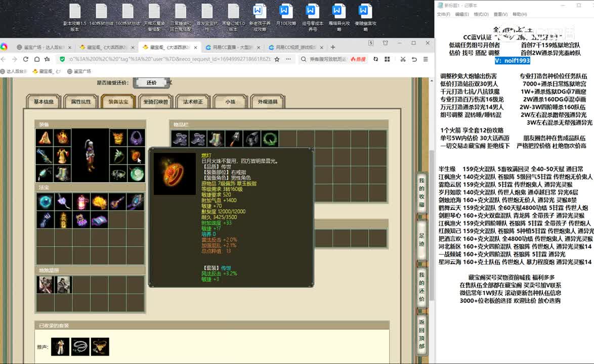Open the 外观道具 tab

(x=268, y=102)
